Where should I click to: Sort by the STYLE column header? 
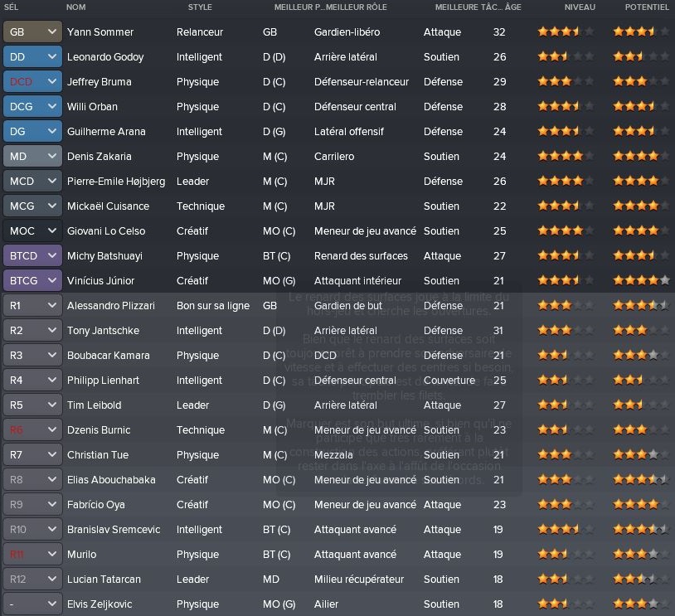coord(200,7)
